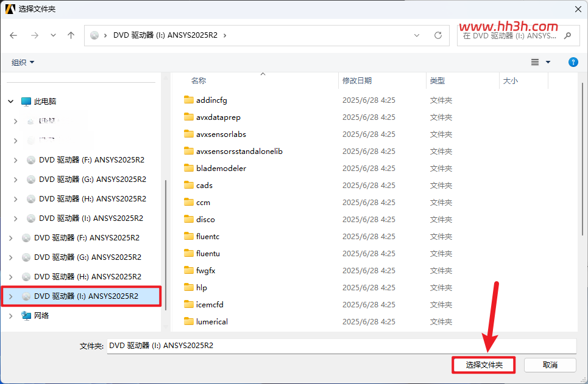588x384 pixels.
Task: Select the blademodeler folder name
Action: pos(221,168)
